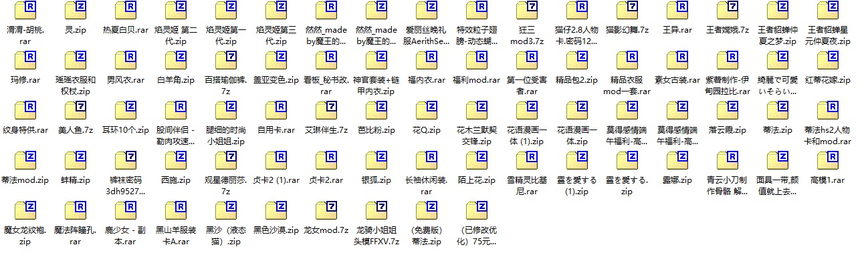This screenshot has width=868, height=261.
Task: Click the file name 焰灵姬第三代.zip
Action: 276,35
